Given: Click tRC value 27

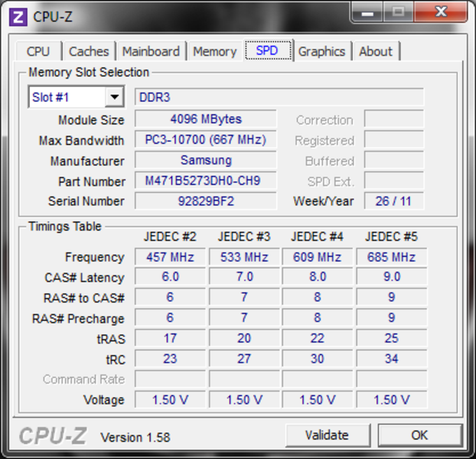Looking at the screenshot, I should (244, 359).
